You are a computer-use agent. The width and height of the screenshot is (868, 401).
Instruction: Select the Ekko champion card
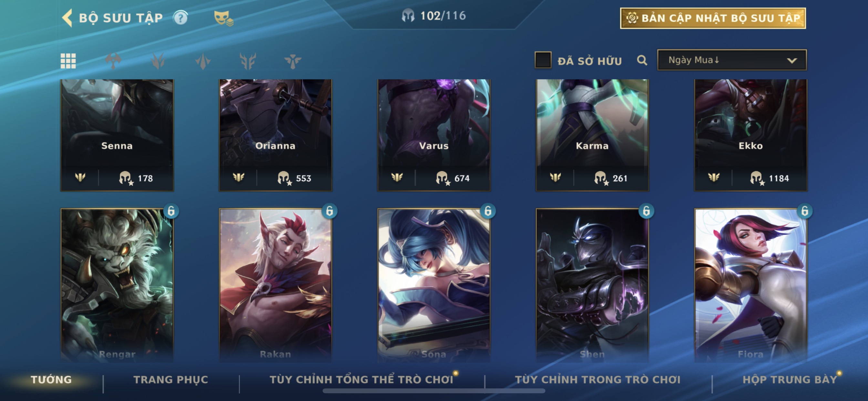[x=751, y=135]
